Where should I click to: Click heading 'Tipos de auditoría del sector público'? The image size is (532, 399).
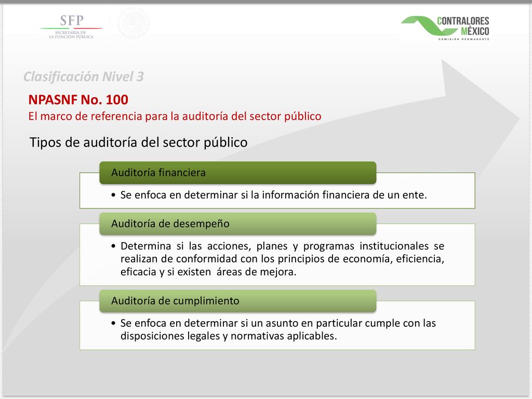coord(138,142)
